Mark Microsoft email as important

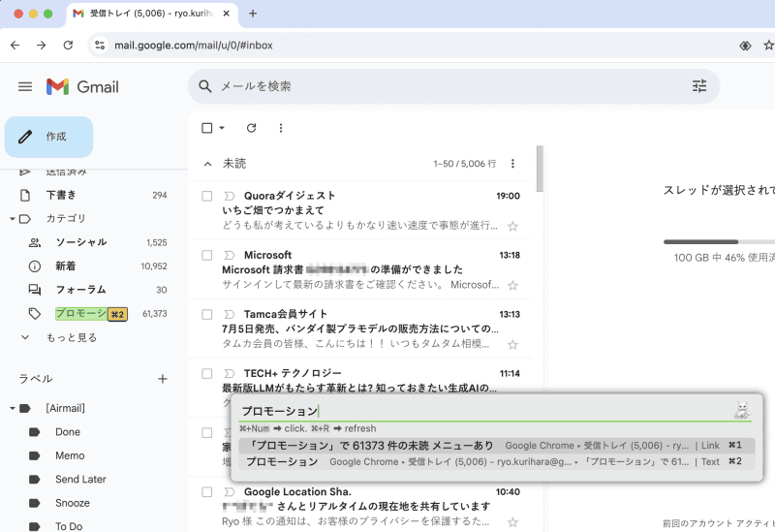(229, 255)
